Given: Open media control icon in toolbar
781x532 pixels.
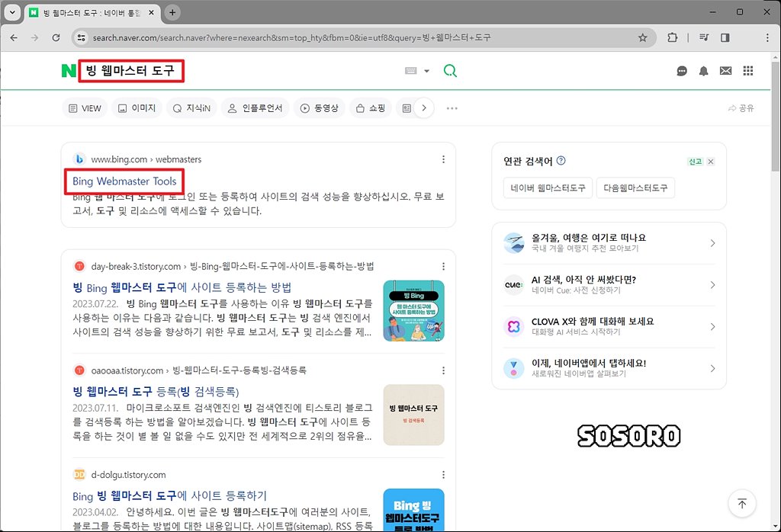Looking at the screenshot, I should click(x=704, y=37).
